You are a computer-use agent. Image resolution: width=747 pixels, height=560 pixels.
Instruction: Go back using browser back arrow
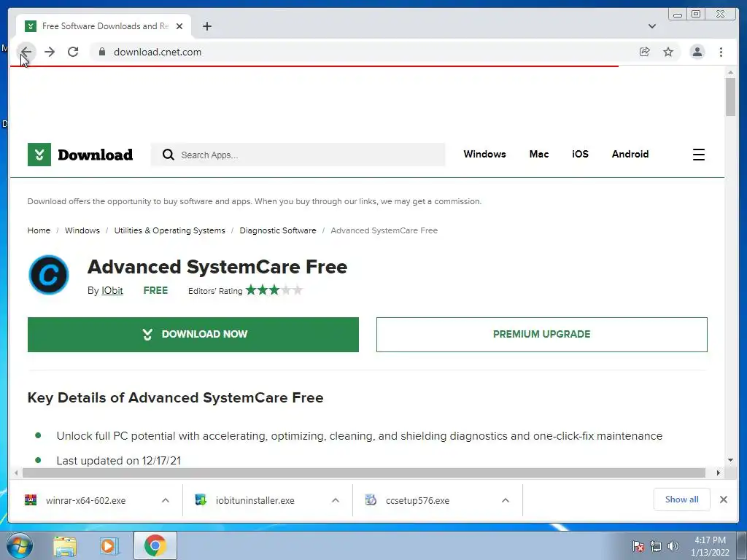(26, 52)
